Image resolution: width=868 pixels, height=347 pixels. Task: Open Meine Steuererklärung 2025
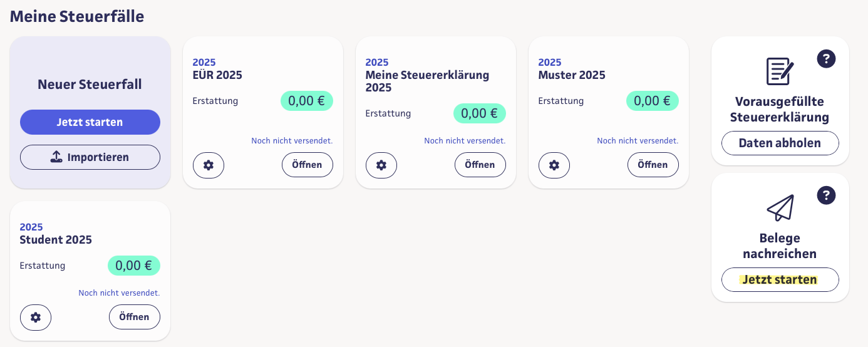(x=480, y=165)
